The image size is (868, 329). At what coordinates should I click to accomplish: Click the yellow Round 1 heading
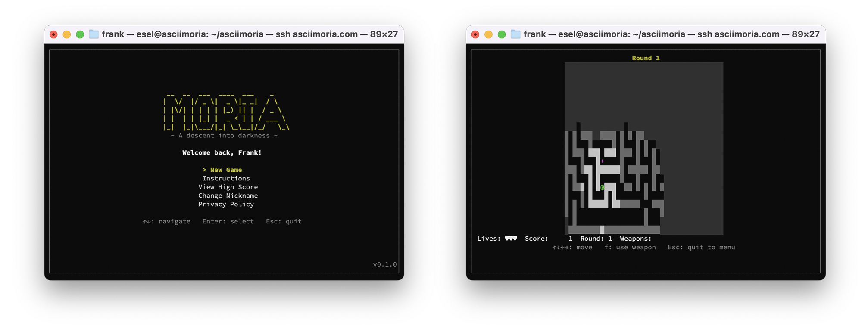tap(646, 58)
